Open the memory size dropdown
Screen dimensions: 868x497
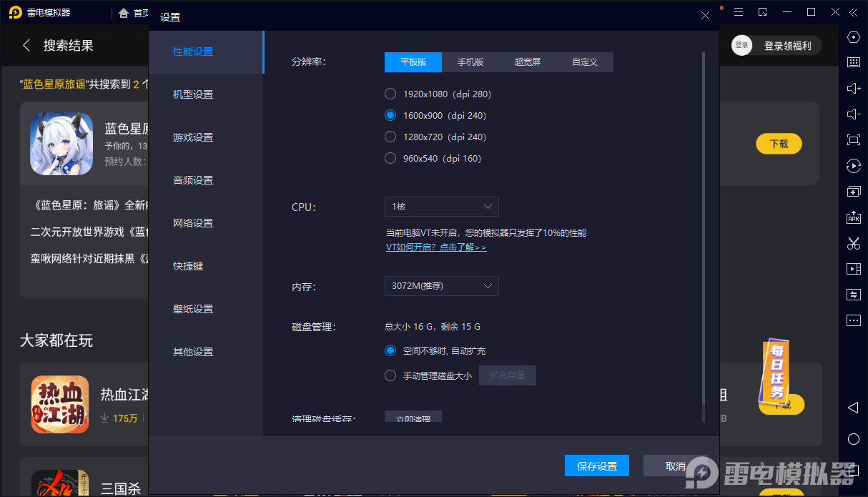(x=441, y=286)
